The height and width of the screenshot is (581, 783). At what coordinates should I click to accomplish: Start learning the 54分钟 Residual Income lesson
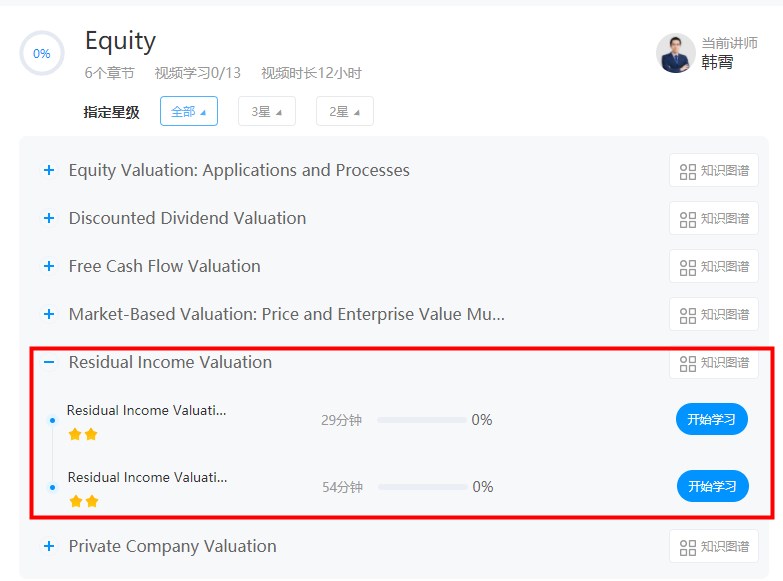click(712, 487)
